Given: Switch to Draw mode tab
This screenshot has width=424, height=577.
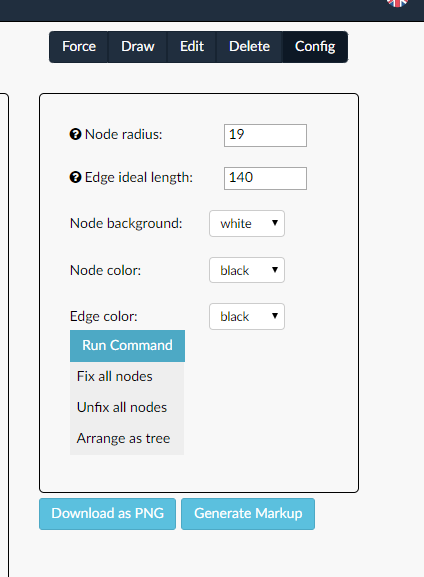Looking at the screenshot, I should [x=138, y=47].
